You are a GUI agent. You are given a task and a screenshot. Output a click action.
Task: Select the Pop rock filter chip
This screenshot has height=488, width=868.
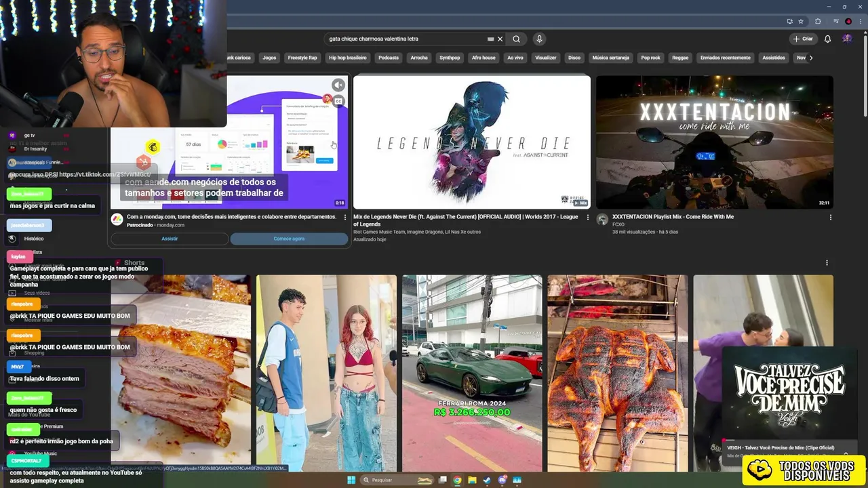coord(650,58)
